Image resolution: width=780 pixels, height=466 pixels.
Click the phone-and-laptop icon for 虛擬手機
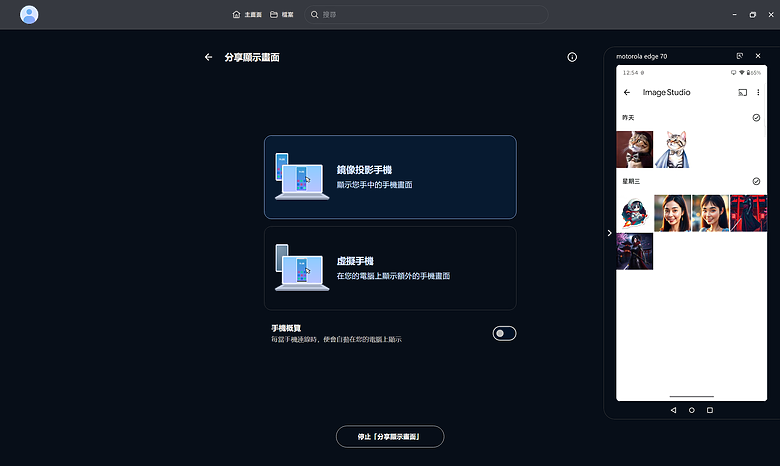(302, 268)
